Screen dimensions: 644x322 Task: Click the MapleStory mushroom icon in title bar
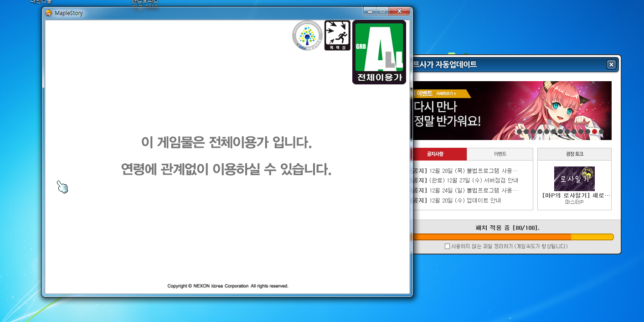click(x=49, y=13)
